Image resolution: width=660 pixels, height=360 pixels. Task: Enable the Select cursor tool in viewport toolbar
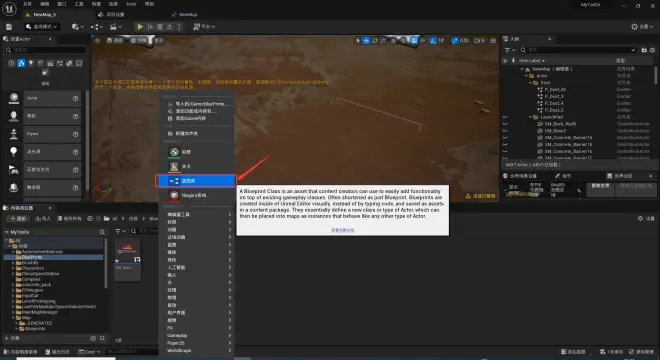(x=358, y=40)
